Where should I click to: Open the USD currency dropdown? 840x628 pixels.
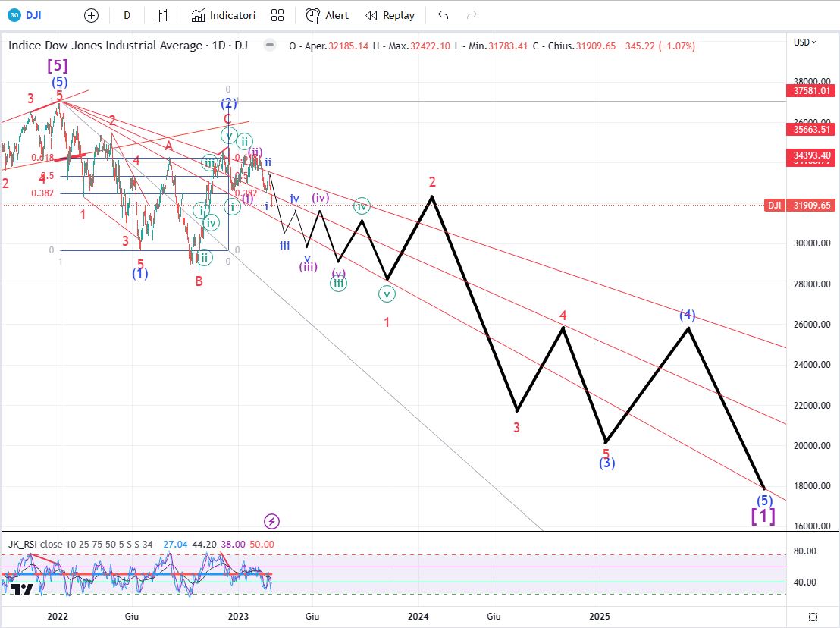[804, 42]
